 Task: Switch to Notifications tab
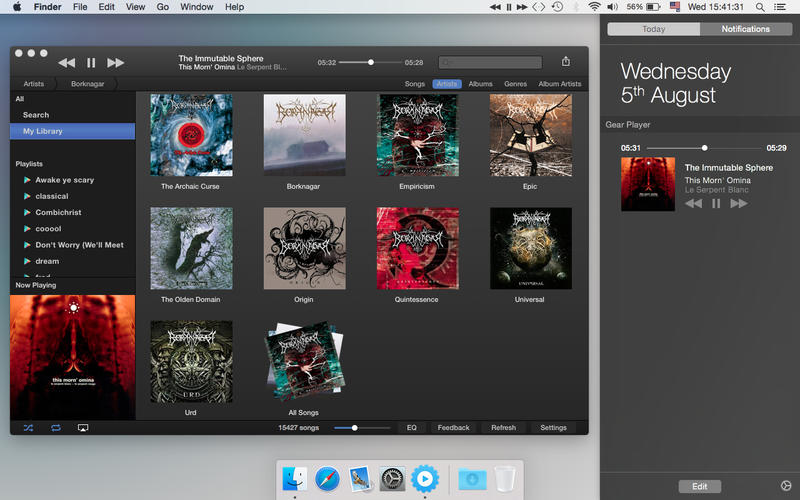745,29
